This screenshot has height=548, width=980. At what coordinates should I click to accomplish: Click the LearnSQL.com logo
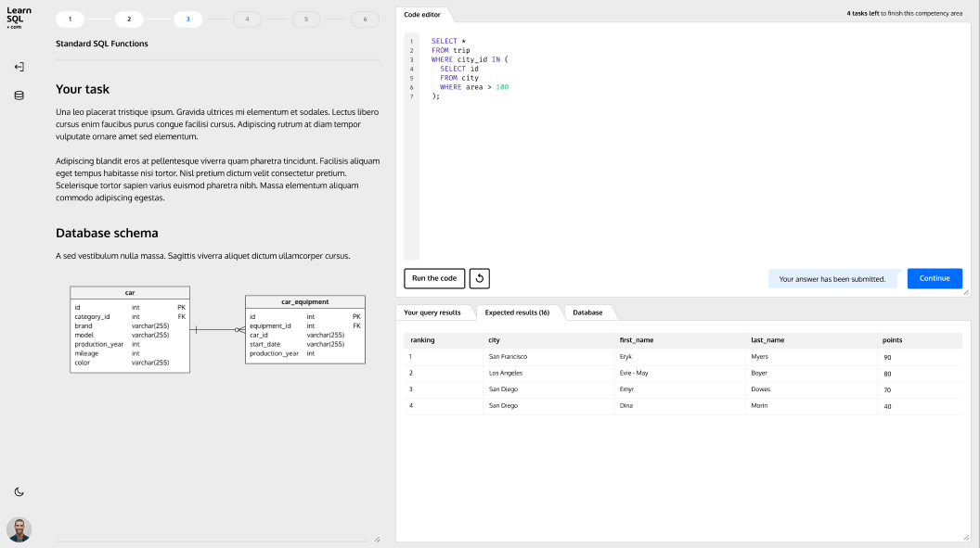[19, 19]
